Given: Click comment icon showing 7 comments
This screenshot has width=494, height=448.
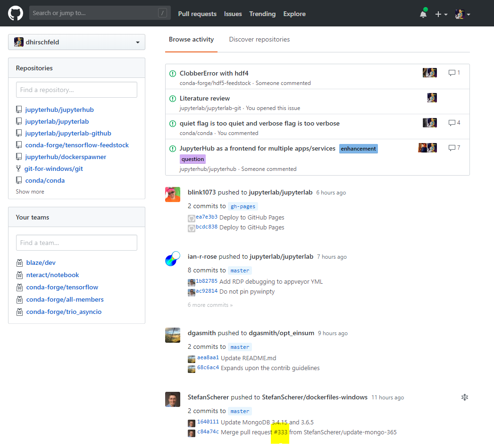Looking at the screenshot, I should (452, 148).
